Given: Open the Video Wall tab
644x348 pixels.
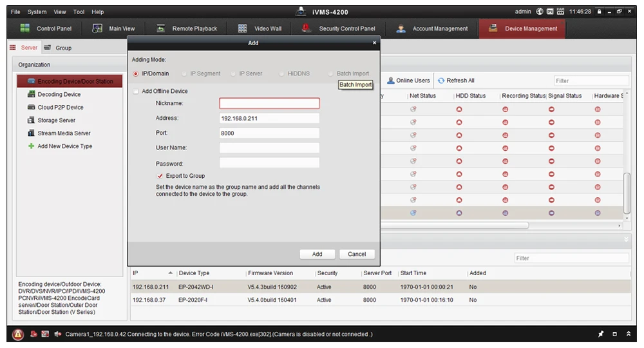Looking at the screenshot, I should [260, 28].
